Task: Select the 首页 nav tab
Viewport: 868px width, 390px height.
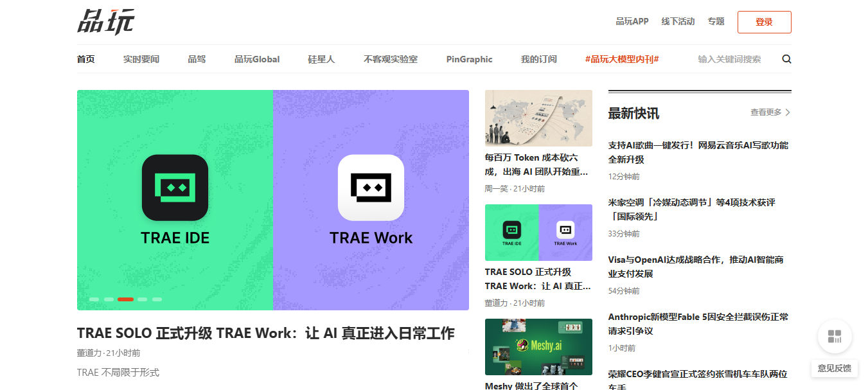Action: [x=86, y=59]
